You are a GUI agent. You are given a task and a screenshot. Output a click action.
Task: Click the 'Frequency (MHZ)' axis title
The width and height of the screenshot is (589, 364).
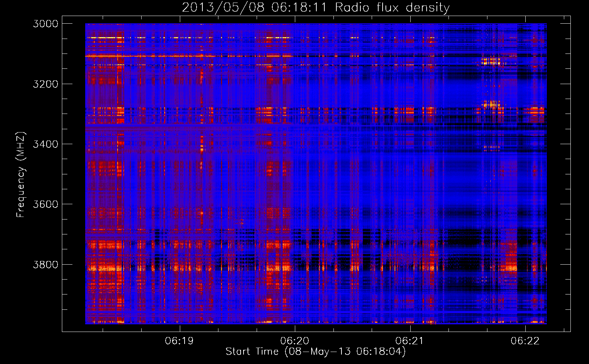coord(21,175)
